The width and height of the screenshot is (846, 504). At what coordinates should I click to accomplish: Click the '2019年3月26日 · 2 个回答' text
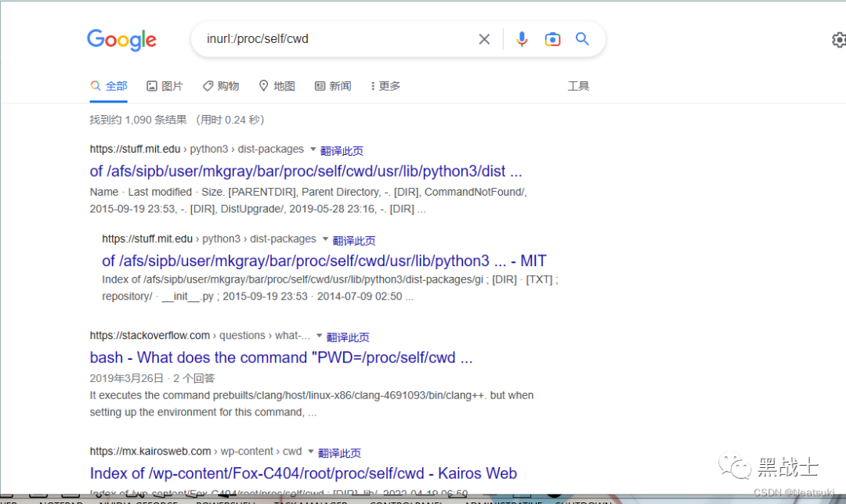tap(152, 379)
